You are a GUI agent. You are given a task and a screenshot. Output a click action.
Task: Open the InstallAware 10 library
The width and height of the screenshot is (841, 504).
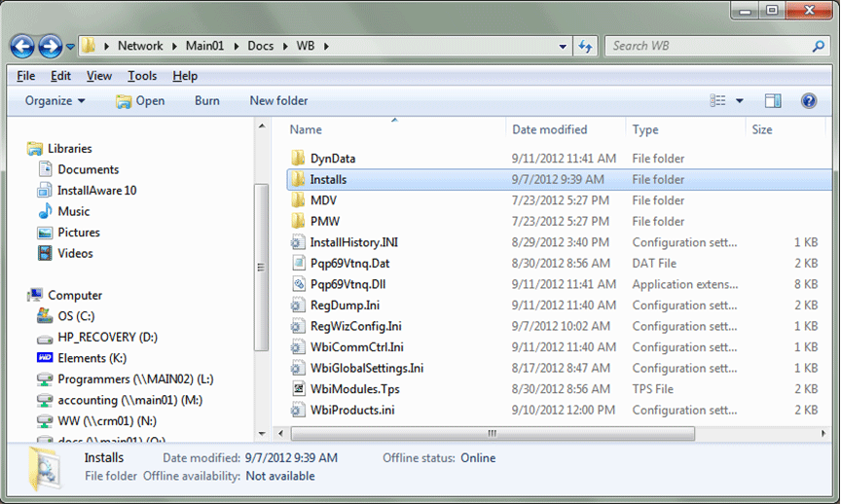click(97, 191)
